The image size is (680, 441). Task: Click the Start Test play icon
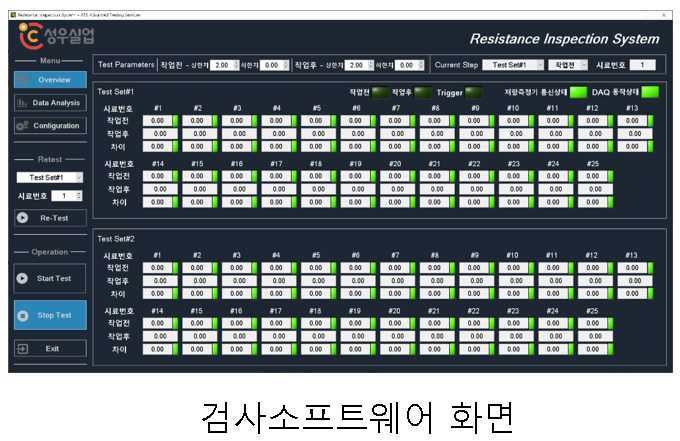pos(22,278)
